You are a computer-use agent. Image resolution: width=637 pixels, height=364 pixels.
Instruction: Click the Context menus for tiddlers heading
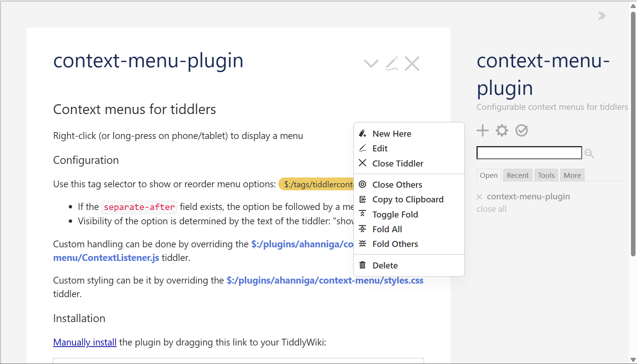point(134,110)
